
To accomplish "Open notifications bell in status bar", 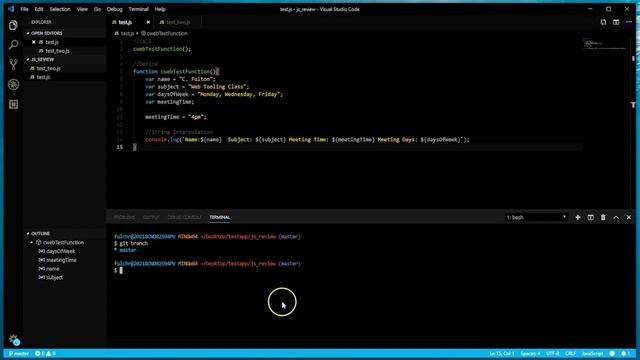I will (625, 353).
